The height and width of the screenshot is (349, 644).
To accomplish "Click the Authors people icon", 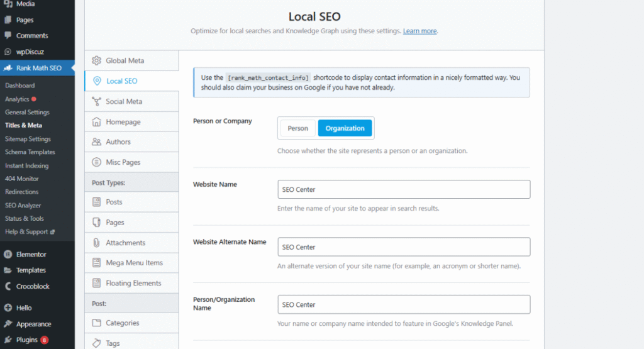I will [x=96, y=142].
